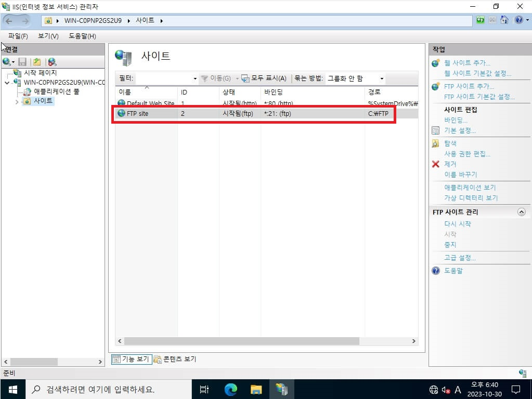The width and height of the screenshot is (532, 399).
Task: Open 기본 설정 action link
Action: 460,130
